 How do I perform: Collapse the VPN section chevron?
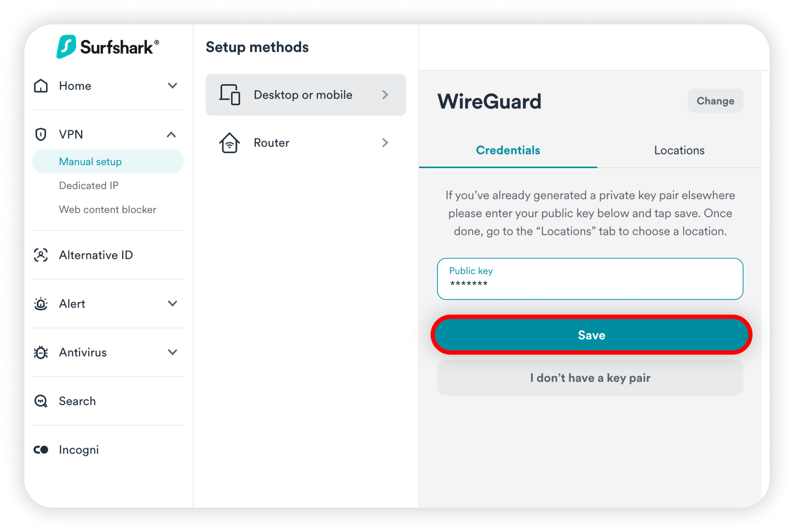171,134
